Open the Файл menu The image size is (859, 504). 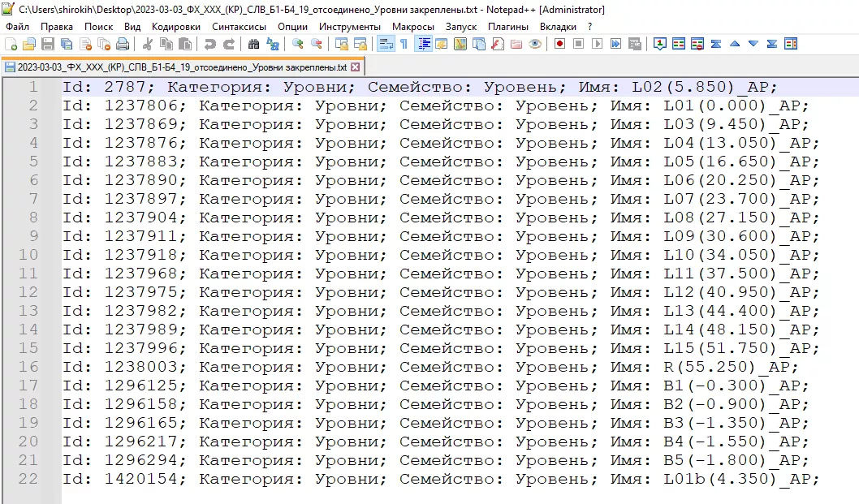pyautogui.click(x=17, y=26)
